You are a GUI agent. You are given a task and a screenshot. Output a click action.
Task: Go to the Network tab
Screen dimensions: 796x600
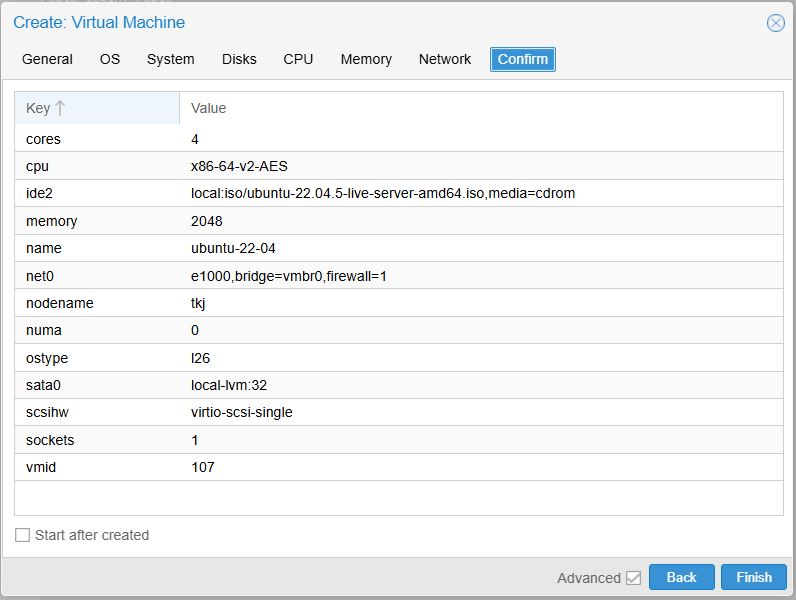click(x=445, y=59)
